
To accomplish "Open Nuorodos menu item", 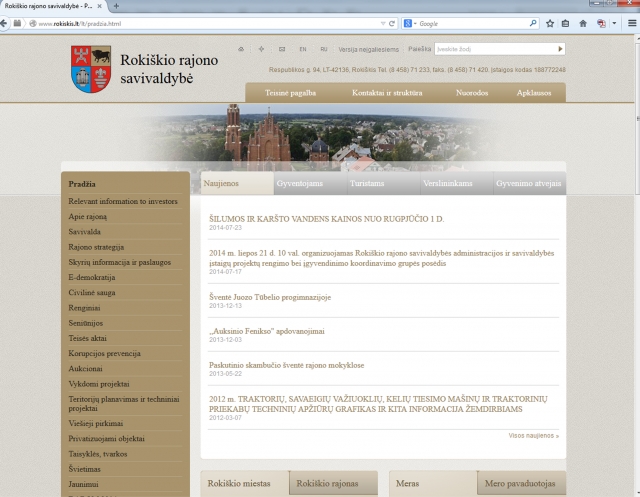I will (x=472, y=93).
